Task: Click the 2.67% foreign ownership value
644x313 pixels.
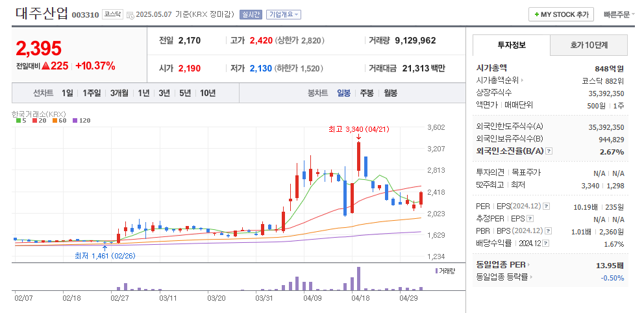Action: click(612, 151)
